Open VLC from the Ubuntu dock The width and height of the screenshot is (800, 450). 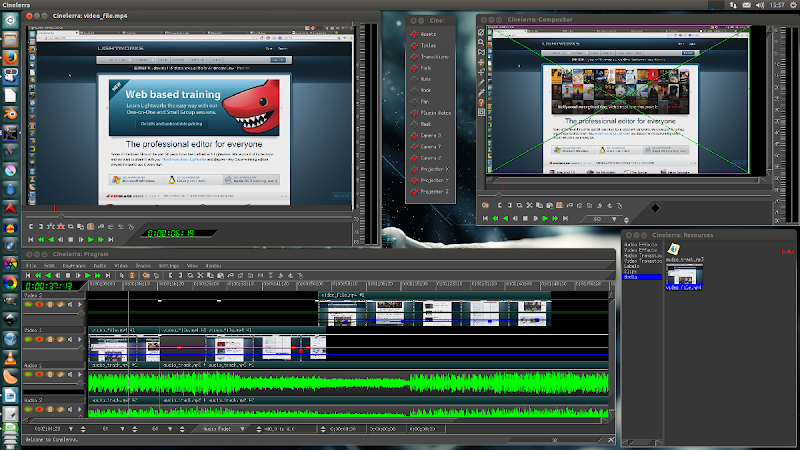coord(10,358)
